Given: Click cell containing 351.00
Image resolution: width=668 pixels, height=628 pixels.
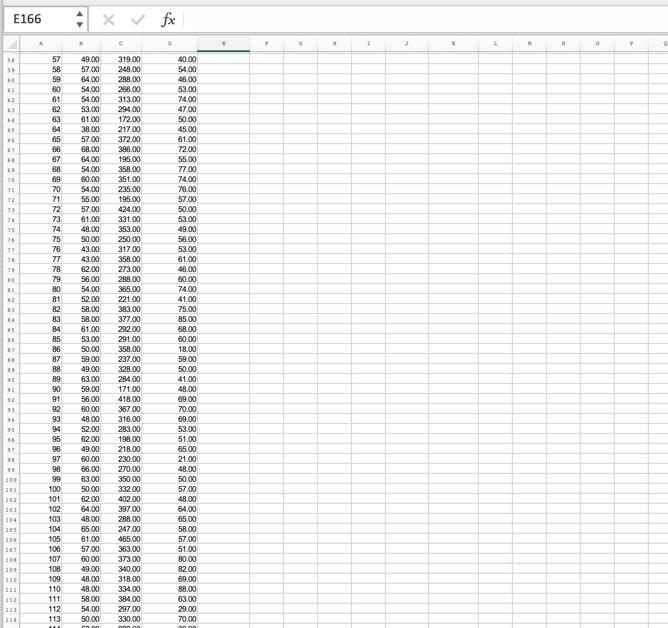Looking at the screenshot, I should (121, 179).
